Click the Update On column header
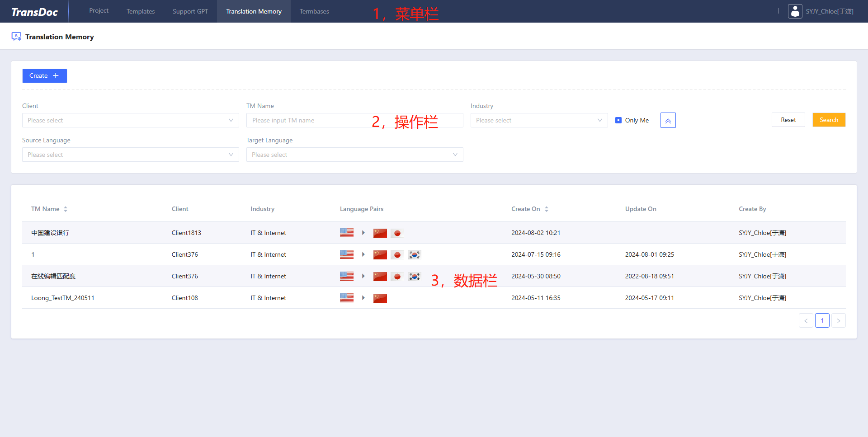868x437 pixels. (641, 209)
